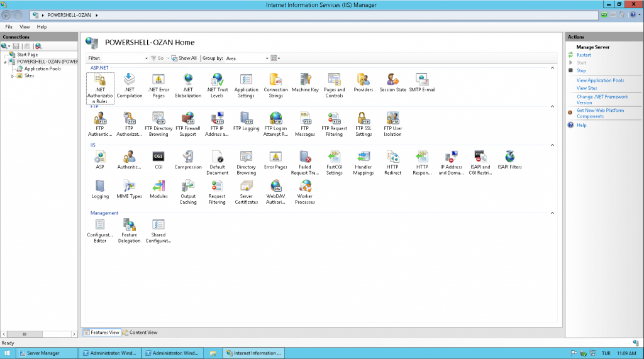Open Pages and Controls feature

coord(335,86)
